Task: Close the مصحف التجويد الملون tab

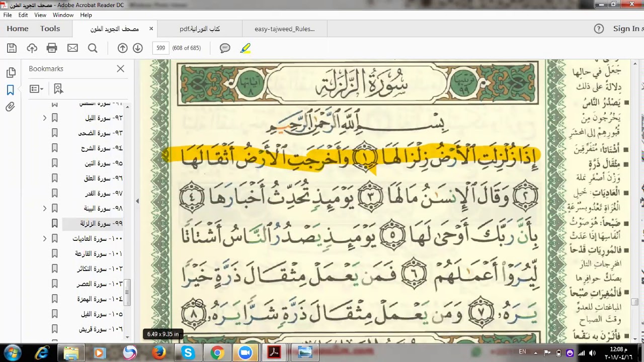Action: (151, 29)
